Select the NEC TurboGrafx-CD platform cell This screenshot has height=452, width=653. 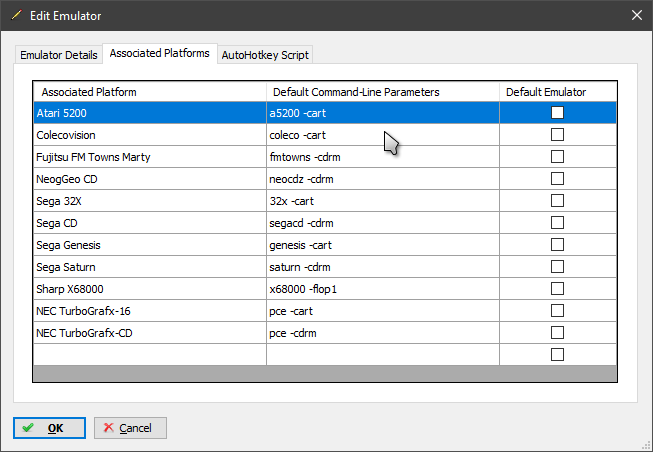(150, 333)
